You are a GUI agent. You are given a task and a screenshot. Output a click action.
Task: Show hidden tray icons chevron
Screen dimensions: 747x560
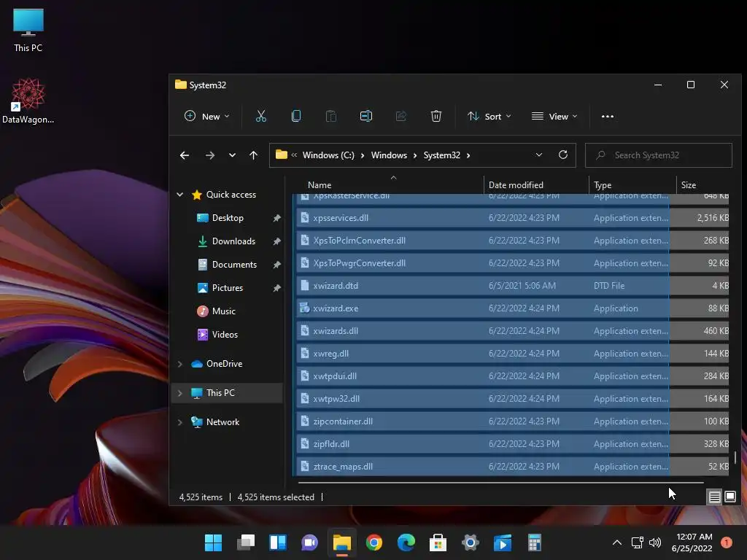617,542
